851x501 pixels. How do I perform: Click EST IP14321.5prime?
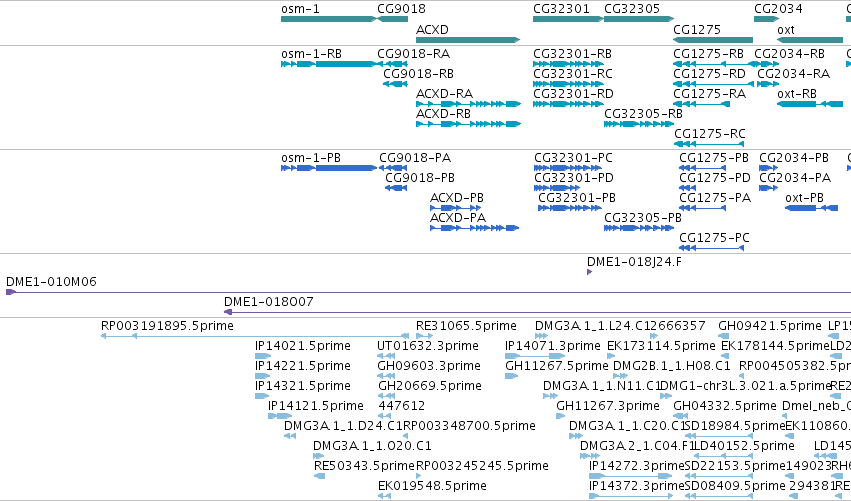pyautogui.click(x=262, y=396)
